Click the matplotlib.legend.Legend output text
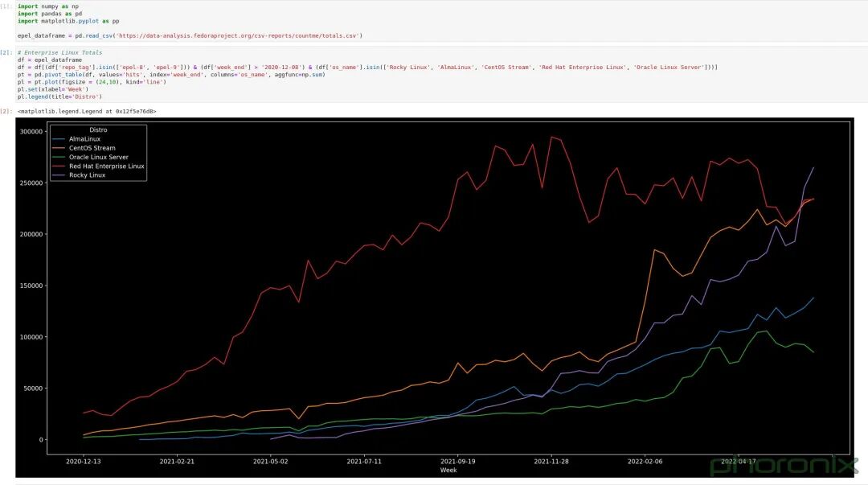Screen dimensions: 868x485 87,112
